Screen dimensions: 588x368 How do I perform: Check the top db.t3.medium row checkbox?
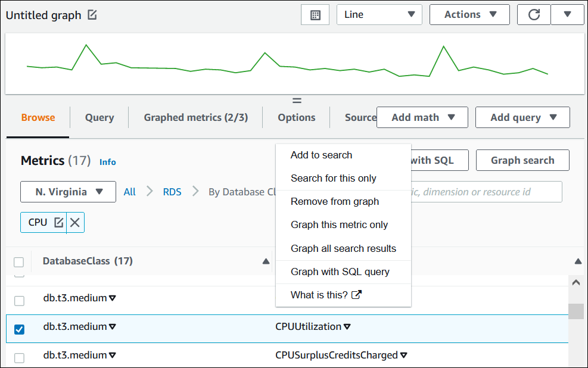(x=18, y=298)
